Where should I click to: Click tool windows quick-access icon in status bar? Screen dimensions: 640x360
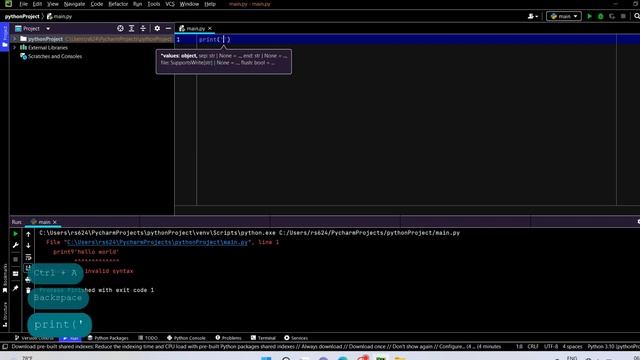point(5,347)
